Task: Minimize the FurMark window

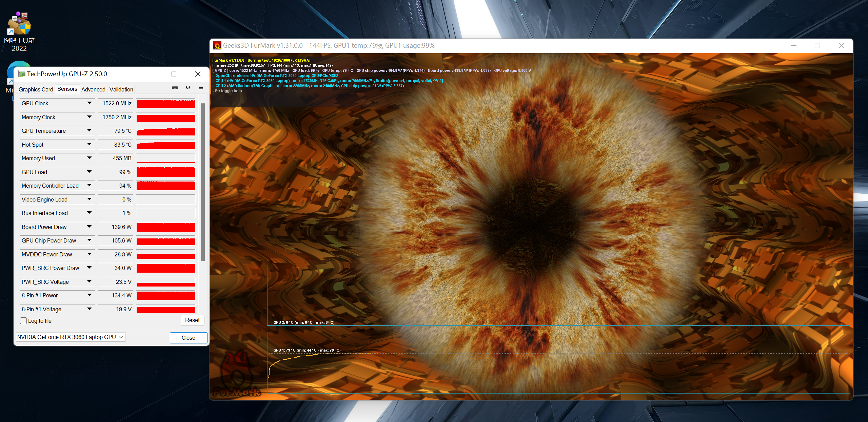Action: coord(794,45)
